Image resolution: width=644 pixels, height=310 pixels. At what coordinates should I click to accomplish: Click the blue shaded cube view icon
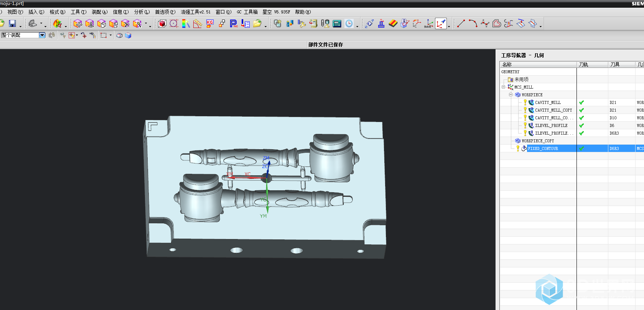coord(128,35)
